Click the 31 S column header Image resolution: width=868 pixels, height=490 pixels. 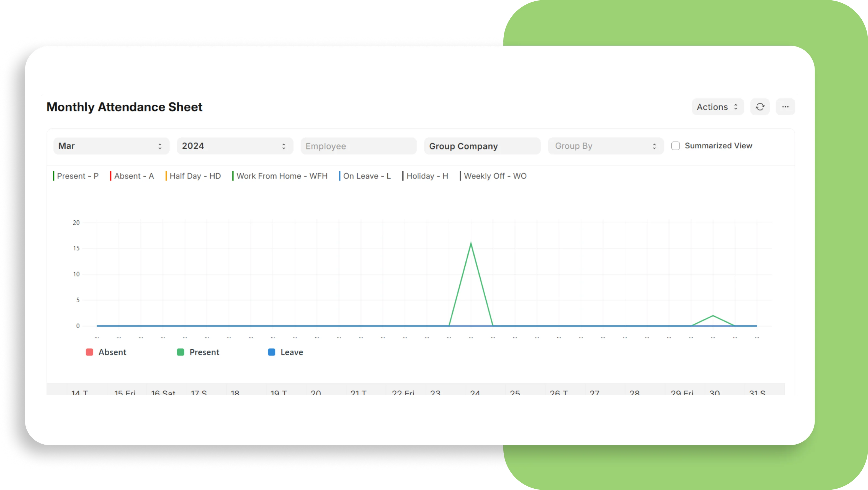click(x=757, y=392)
